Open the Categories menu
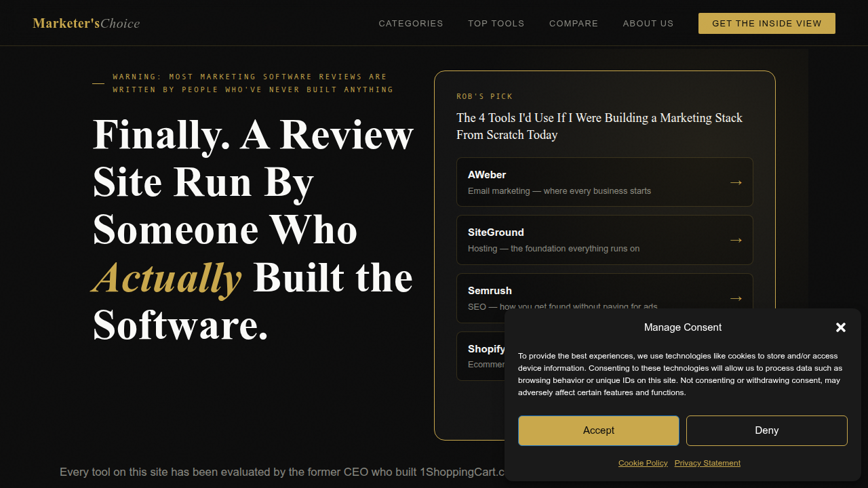 tap(411, 23)
